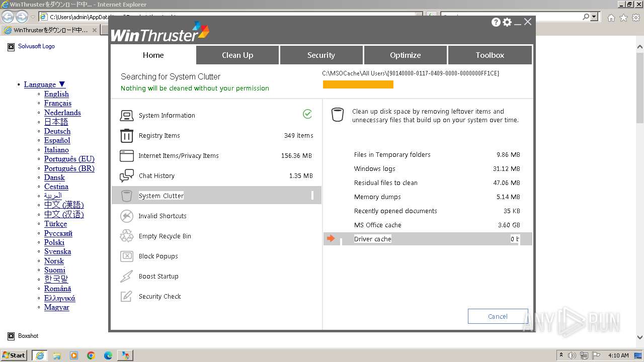Click Internet Explorer back arrow button

(8, 17)
